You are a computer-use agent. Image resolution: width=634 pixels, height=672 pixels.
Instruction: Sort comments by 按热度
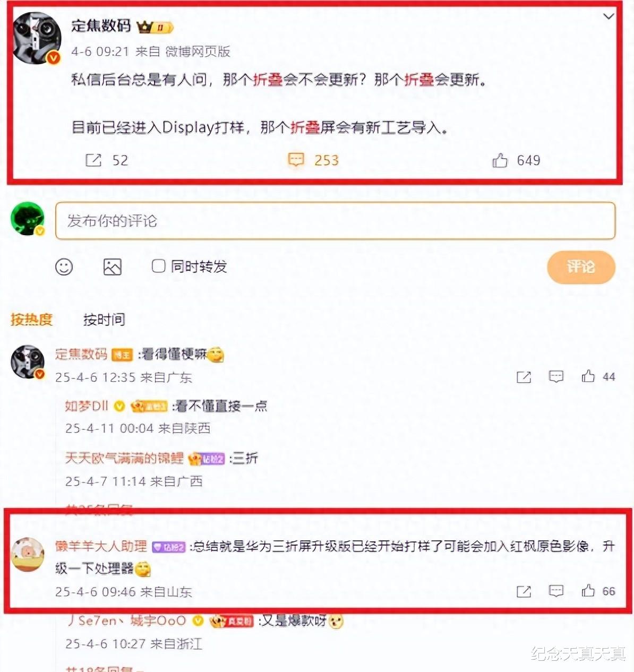(x=31, y=319)
